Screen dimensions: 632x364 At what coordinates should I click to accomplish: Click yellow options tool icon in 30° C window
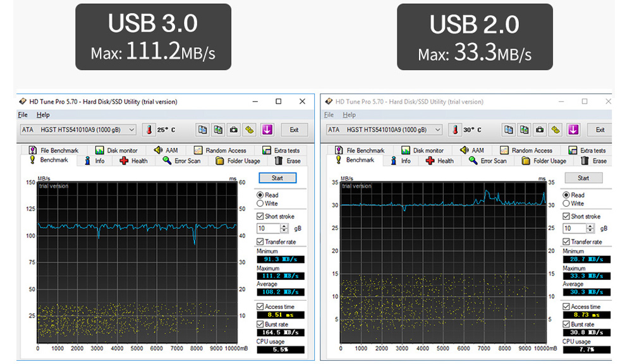(556, 130)
